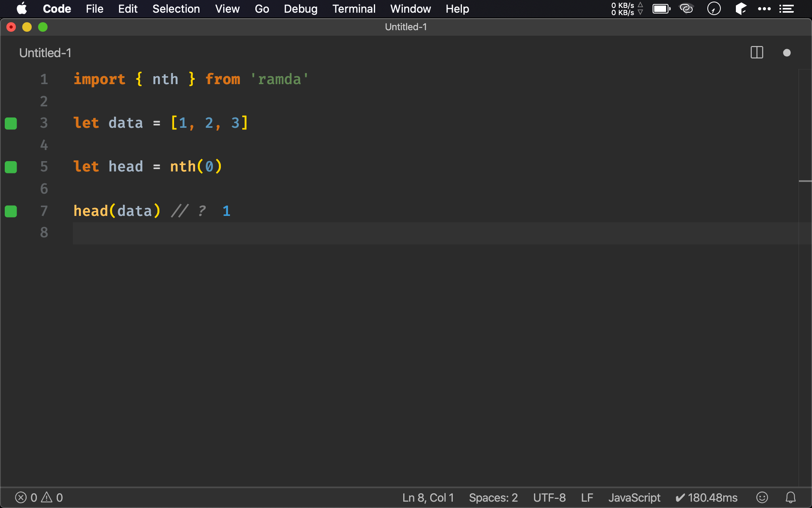Viewport: 812px width, 508px height.
Task: Click the circular clock gauge menu bar icon
Action: [714, 8]
